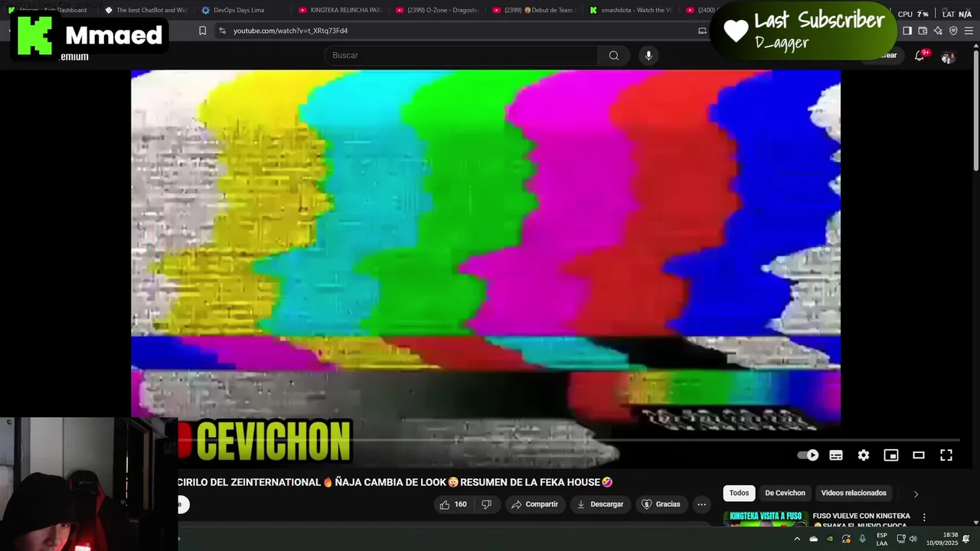This screenshot has width=980, height=551.
Task: Open site info icon beside the URL
Action: pyautogui.click(x=222, y=31)
